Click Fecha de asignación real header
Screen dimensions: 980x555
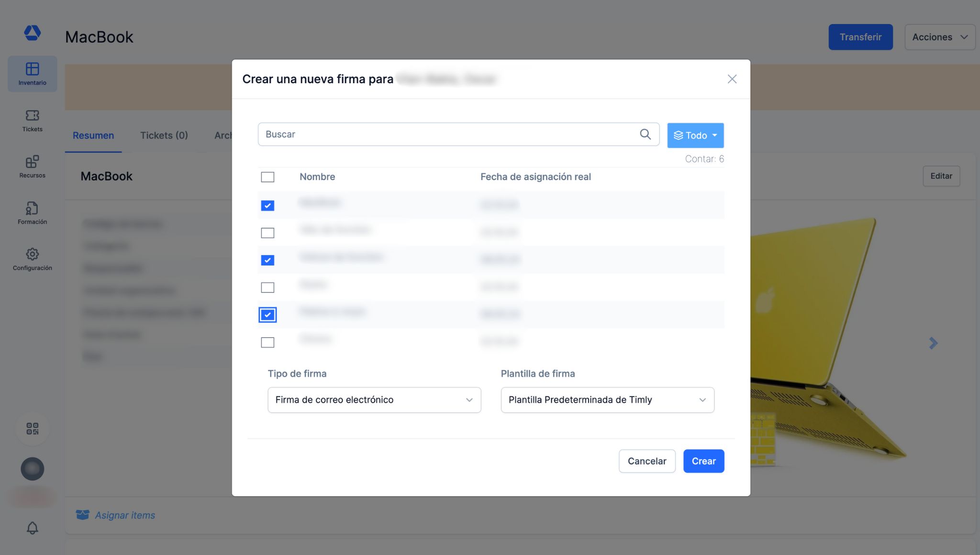[x=535, y=177]
